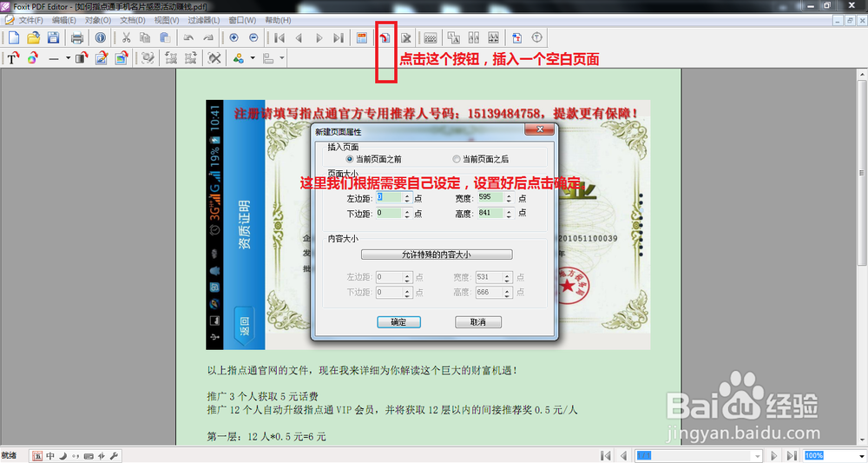Open the 文档(D) menu

pos(133,20)
